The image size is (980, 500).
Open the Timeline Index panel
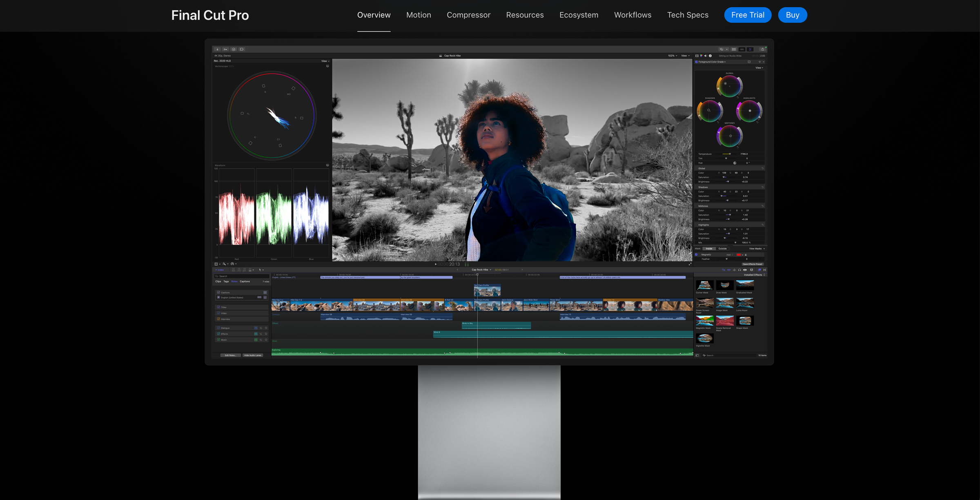click(220, 270)
